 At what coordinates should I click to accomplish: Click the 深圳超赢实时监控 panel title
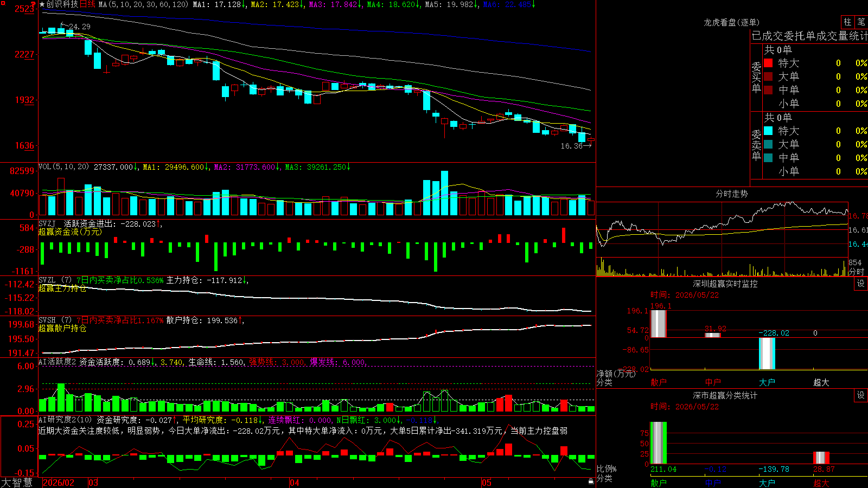point(725,284)
